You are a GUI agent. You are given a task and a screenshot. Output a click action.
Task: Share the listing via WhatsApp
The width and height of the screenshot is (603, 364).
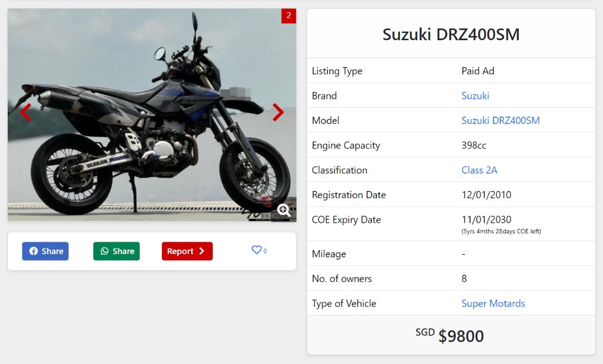point(117,251)
